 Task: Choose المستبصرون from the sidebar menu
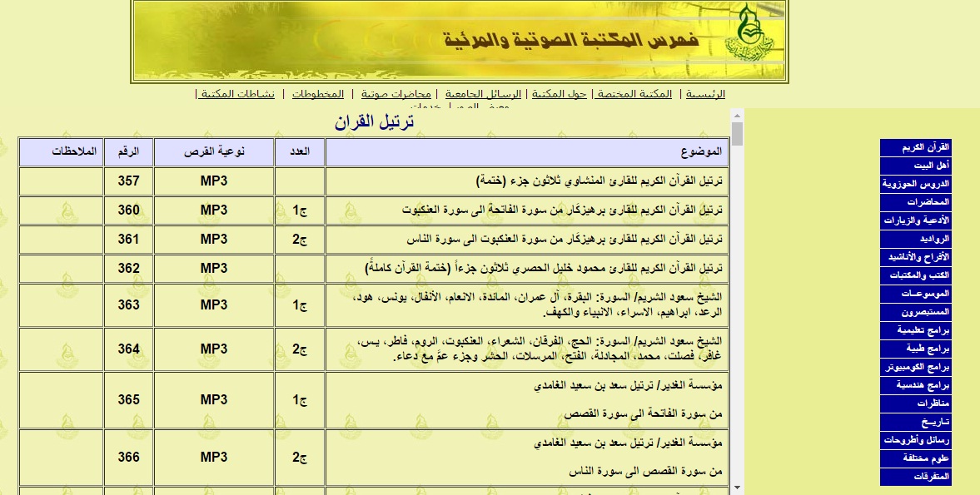click(916, 312)
